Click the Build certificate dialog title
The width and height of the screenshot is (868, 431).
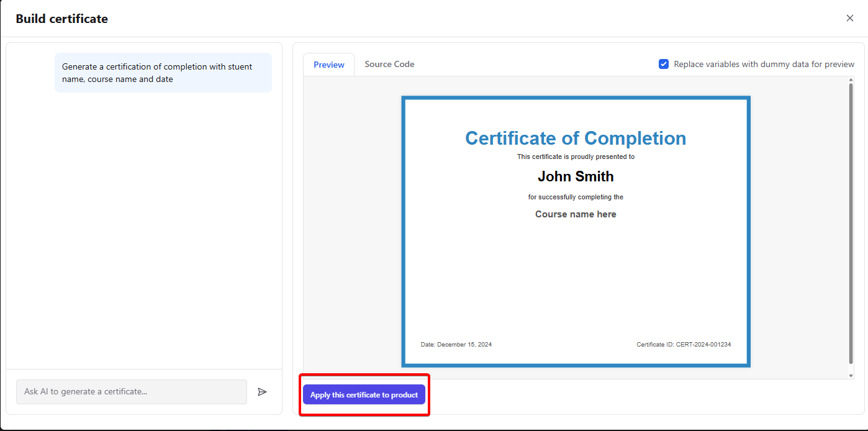click(x=61, y=19)
